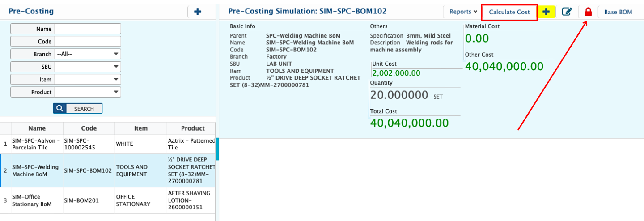Click the Calculate Cost button

[x=509, y=12]
